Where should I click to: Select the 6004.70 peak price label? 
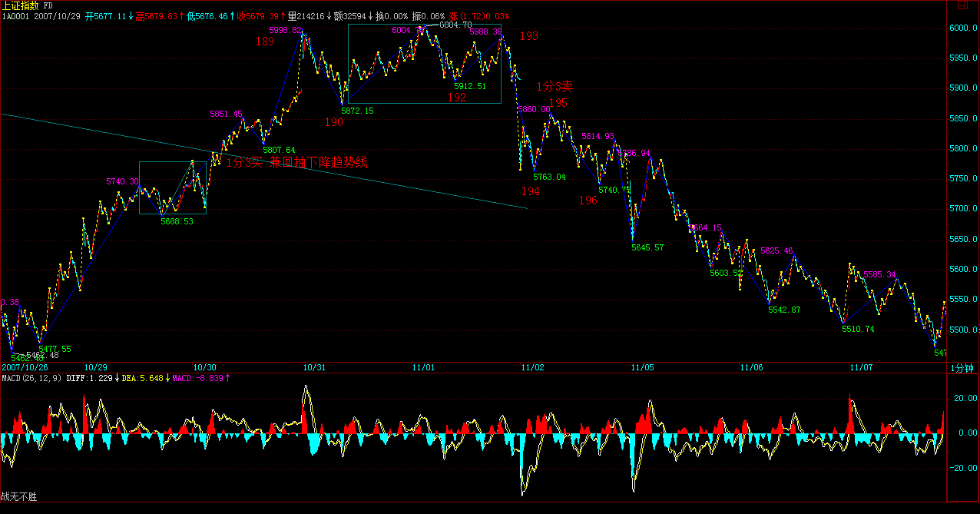(x=455, y=25)
